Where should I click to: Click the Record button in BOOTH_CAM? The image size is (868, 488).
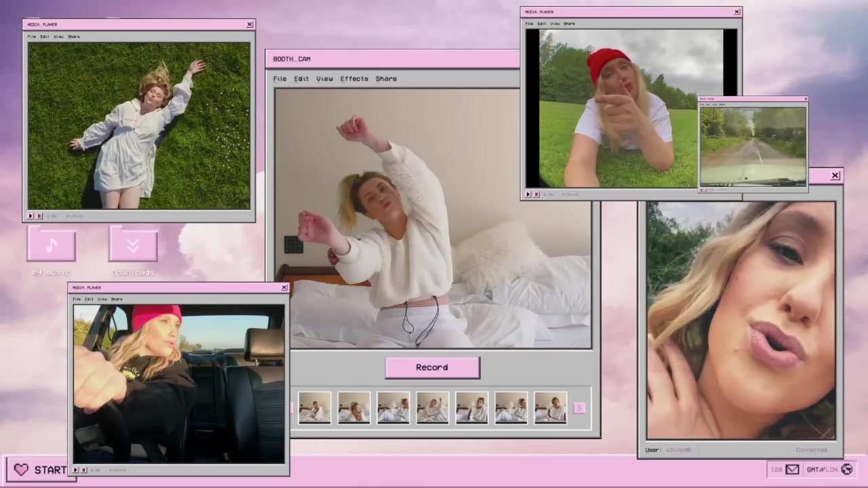(x=432, y=367)
